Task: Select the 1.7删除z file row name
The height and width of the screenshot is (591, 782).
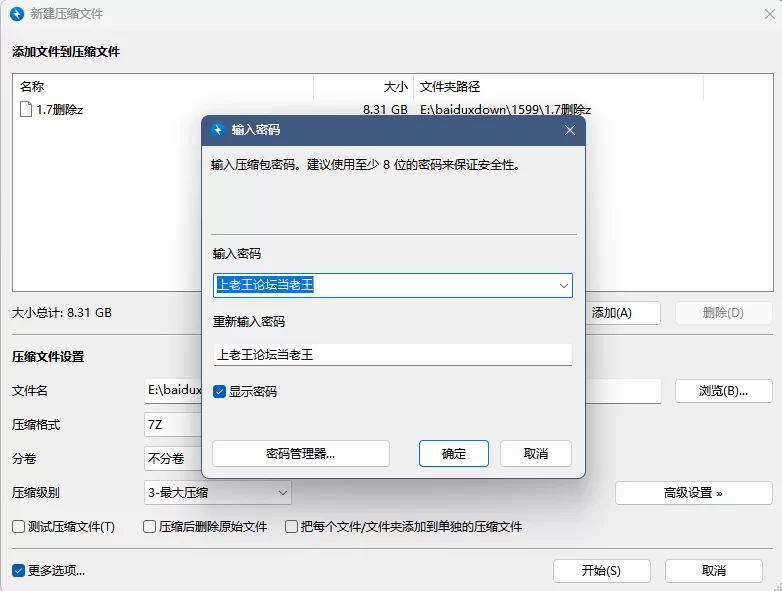Action: pyautogui.click(x=59, y=110)
